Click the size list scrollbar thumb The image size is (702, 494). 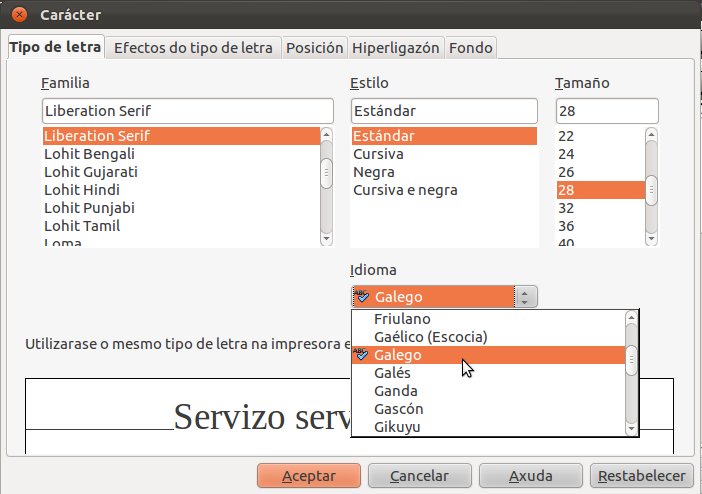point(651,190)
